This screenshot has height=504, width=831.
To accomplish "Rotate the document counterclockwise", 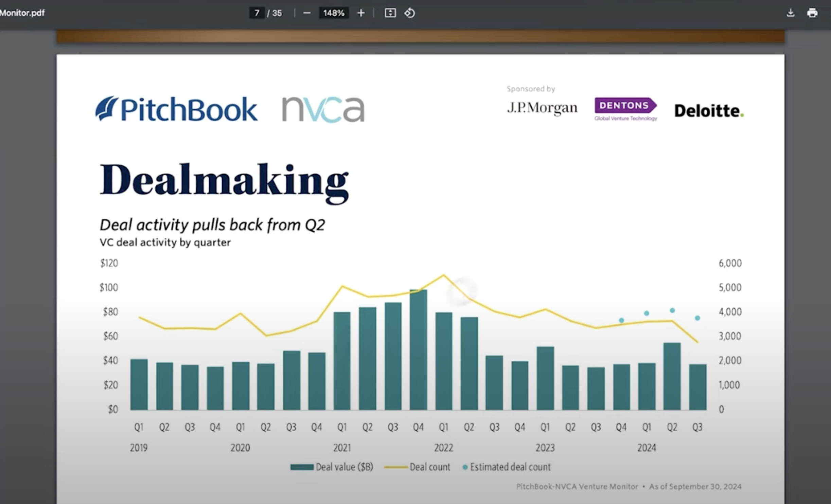I will [409, 13].
